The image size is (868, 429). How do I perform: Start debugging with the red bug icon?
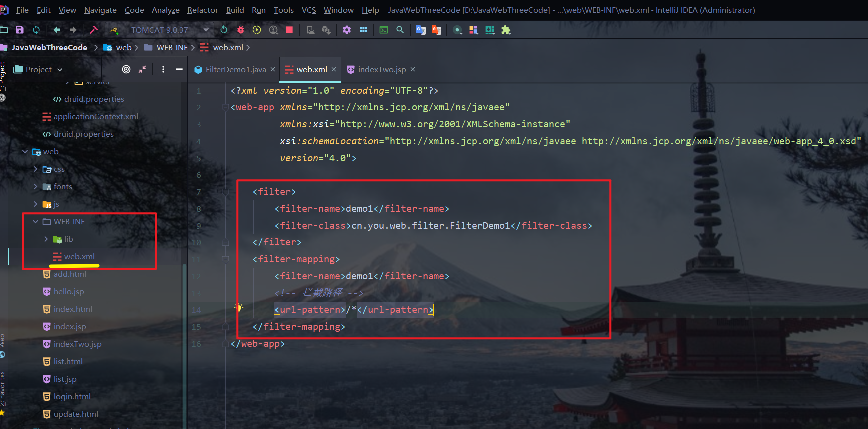(240, 30)
